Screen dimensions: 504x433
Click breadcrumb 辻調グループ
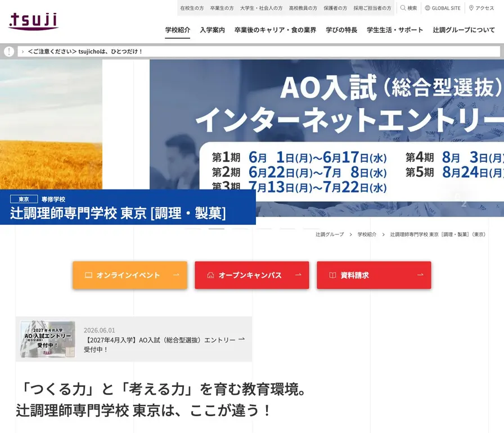(330, 234)
